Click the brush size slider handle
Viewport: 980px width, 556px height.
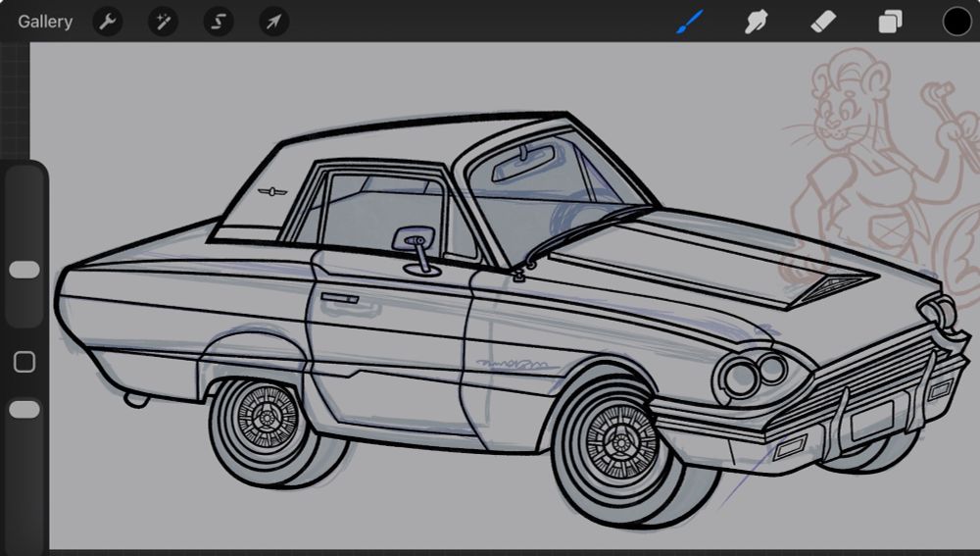(24, 270)
